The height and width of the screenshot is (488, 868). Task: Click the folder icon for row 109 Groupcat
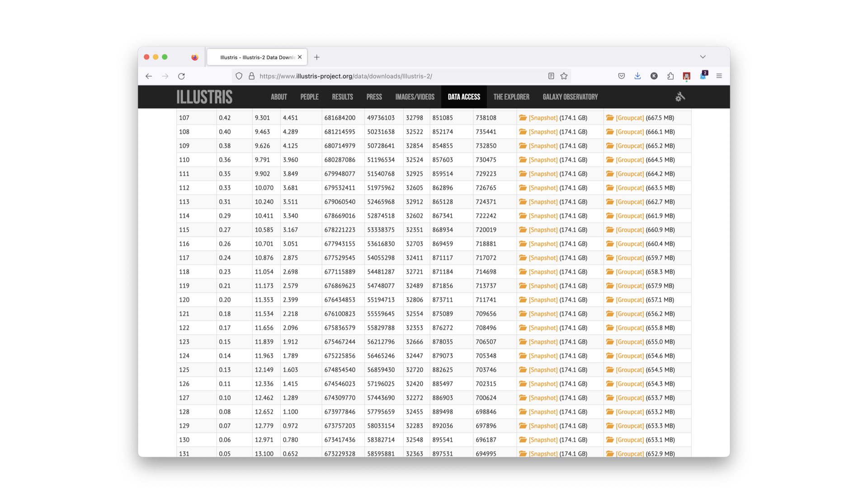610,146
